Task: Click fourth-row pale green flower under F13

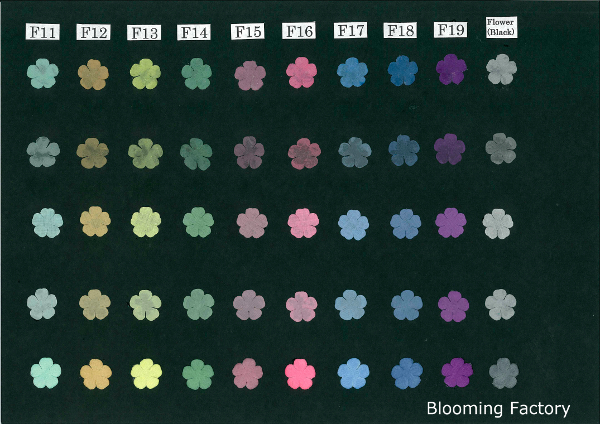Action: click(x=145, y=305)
